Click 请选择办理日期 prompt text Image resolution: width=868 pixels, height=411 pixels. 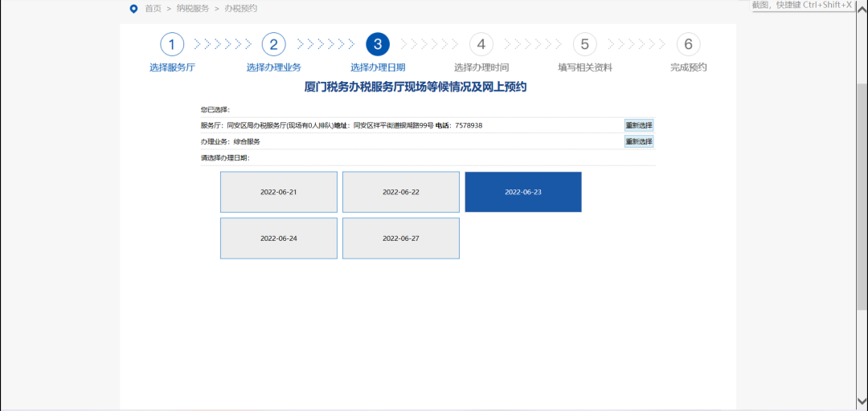click(x=225, y=158)
